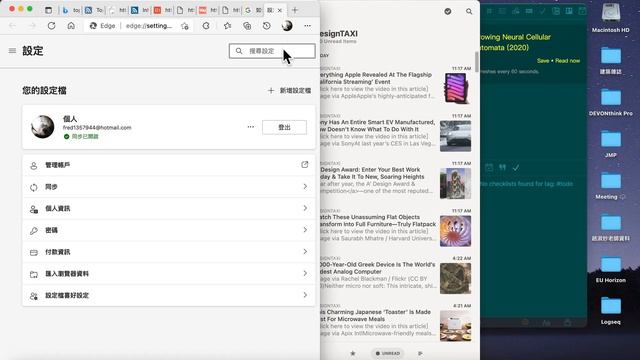640x360 pixels.
Task: Open the settings hamburger menu
Action: point(12,51)
